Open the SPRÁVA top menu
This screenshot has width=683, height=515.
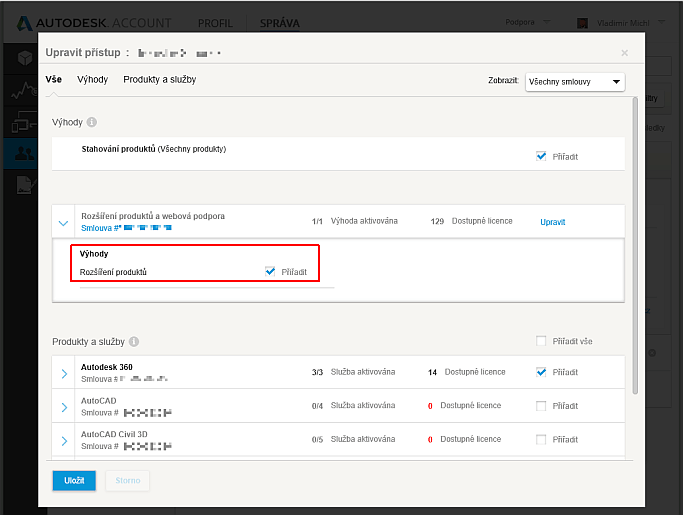coord(280,24)
